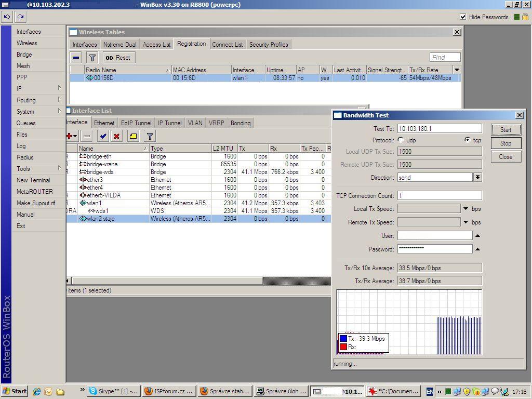
Task: Disable interface with the red X icon
Action: coord(117,136)
